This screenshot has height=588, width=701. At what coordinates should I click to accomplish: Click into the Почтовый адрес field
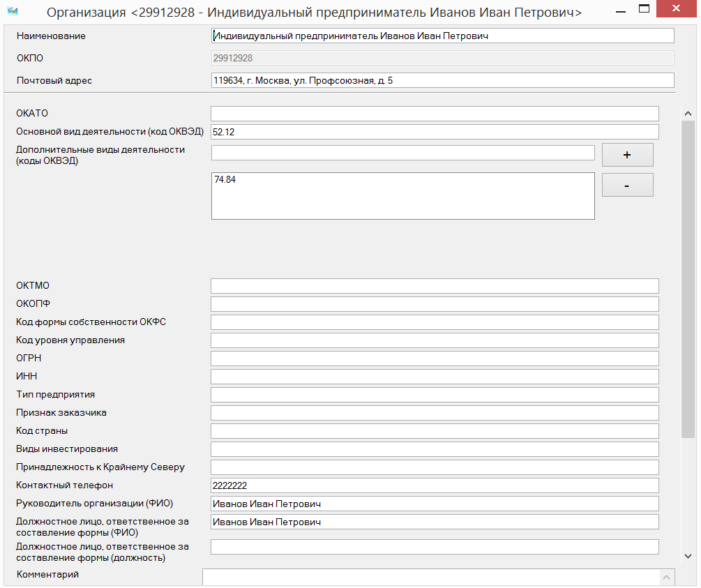coord(442,81)
